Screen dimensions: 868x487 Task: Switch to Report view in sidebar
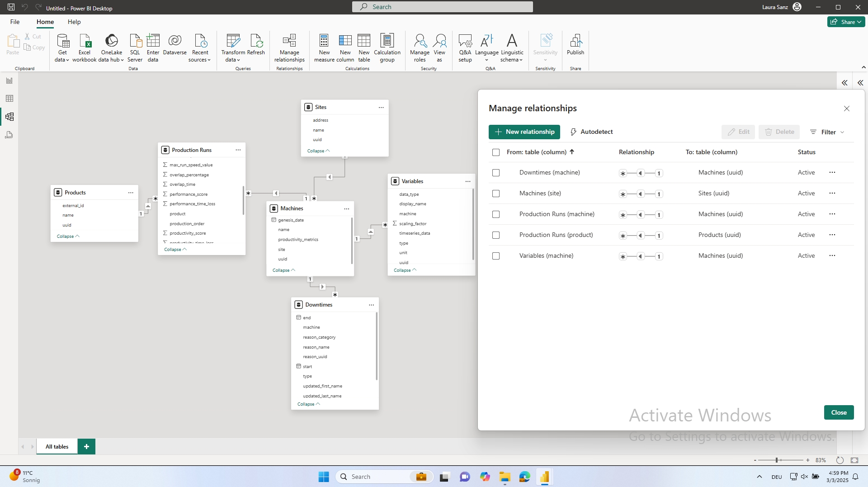coord(9,80)
